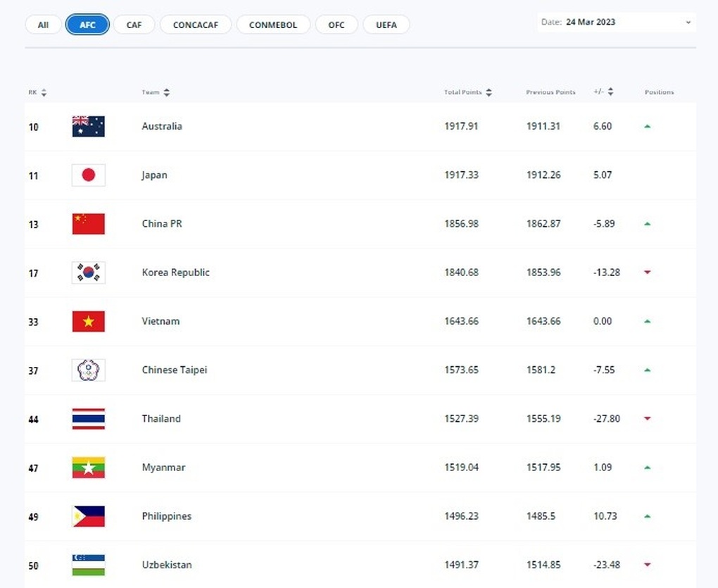
Task: Click the Date dropdown chevron arrow
Action: (x=688, y=23)
